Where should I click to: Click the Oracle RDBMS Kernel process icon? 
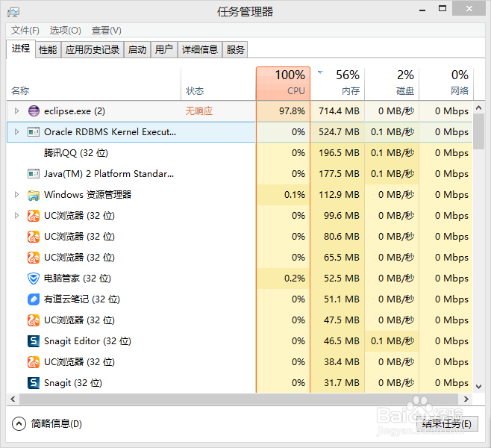coord(34,132)
